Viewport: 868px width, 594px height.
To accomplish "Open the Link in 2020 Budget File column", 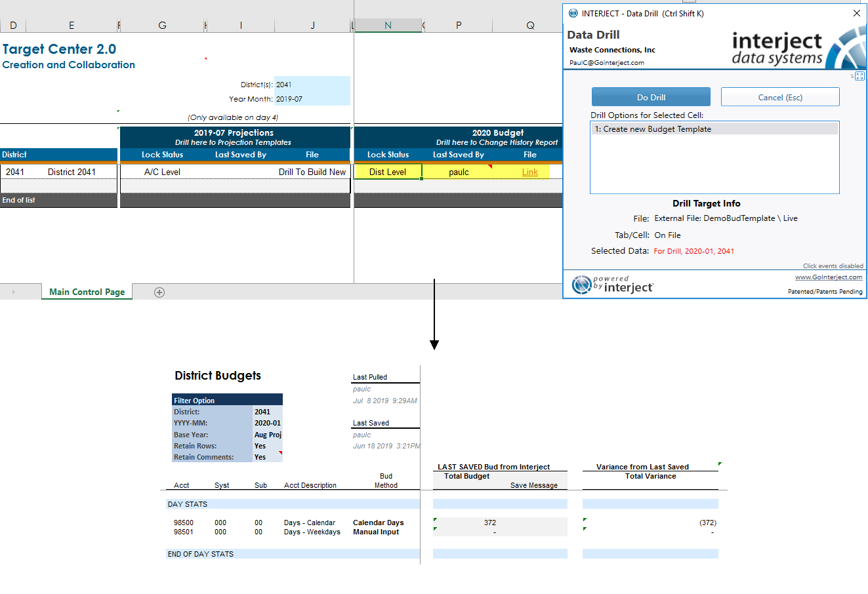I will tap(530, 172).
